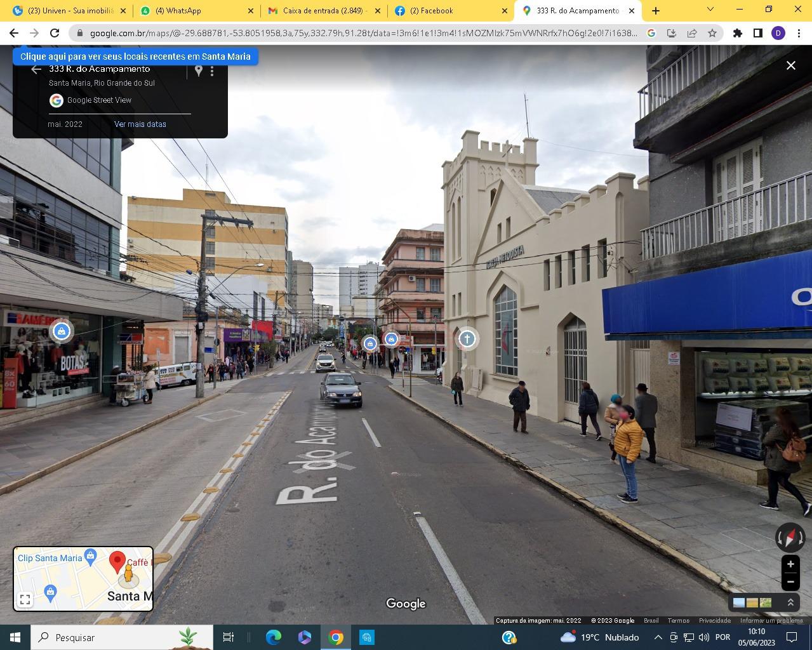Open the three-dot menu in the address panel
The height and width of the screenshot is (650, 812).
212,70
